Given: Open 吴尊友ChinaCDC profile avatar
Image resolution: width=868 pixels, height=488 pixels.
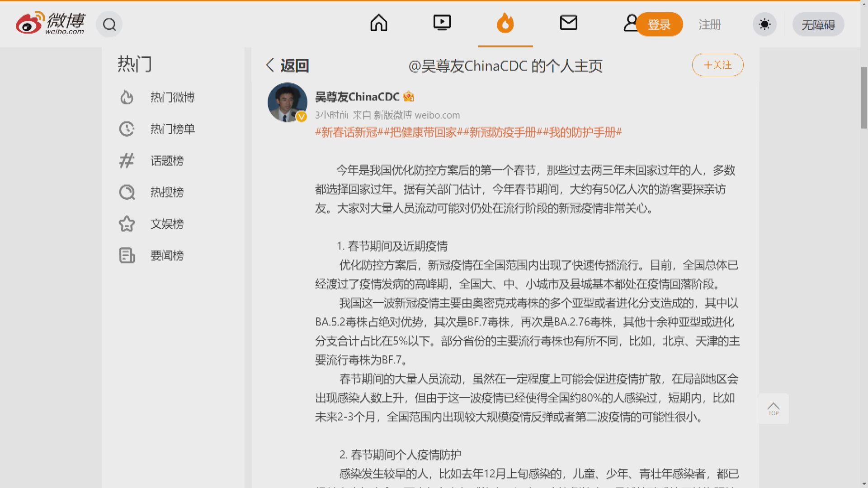Looking at the screenshot, I should click(x=288, y=103).
